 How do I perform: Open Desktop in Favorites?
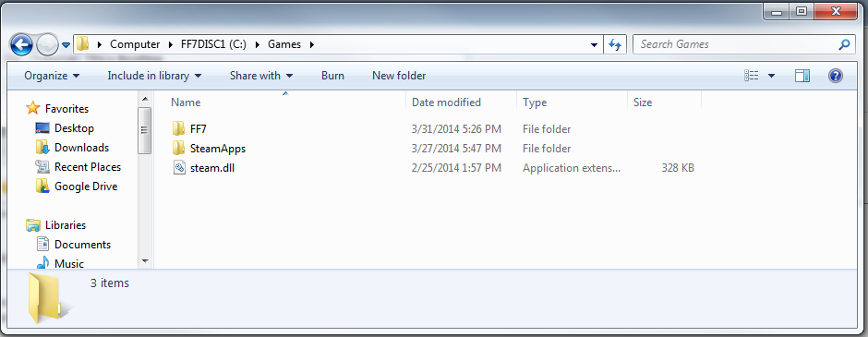[74, 128]
